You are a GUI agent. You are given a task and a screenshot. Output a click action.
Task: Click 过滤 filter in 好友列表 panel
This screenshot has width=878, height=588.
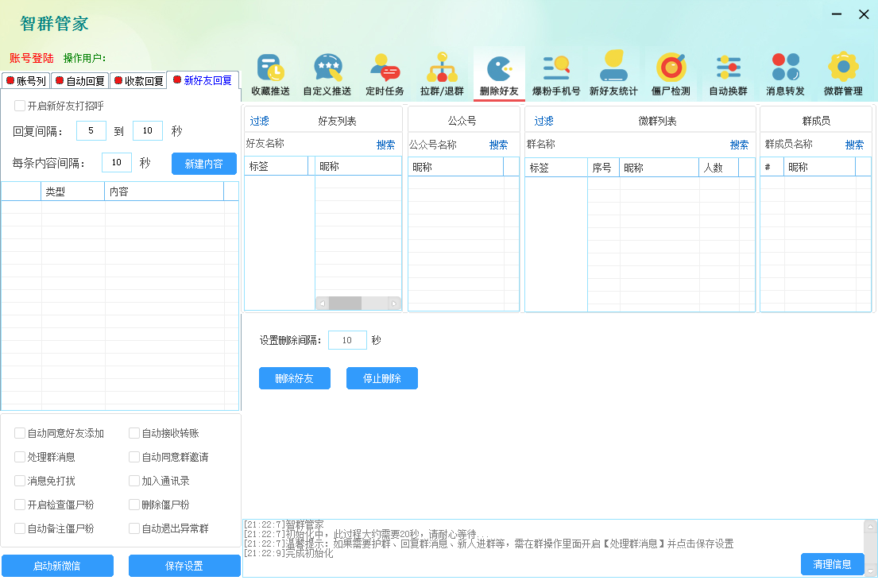pos(260,121)
